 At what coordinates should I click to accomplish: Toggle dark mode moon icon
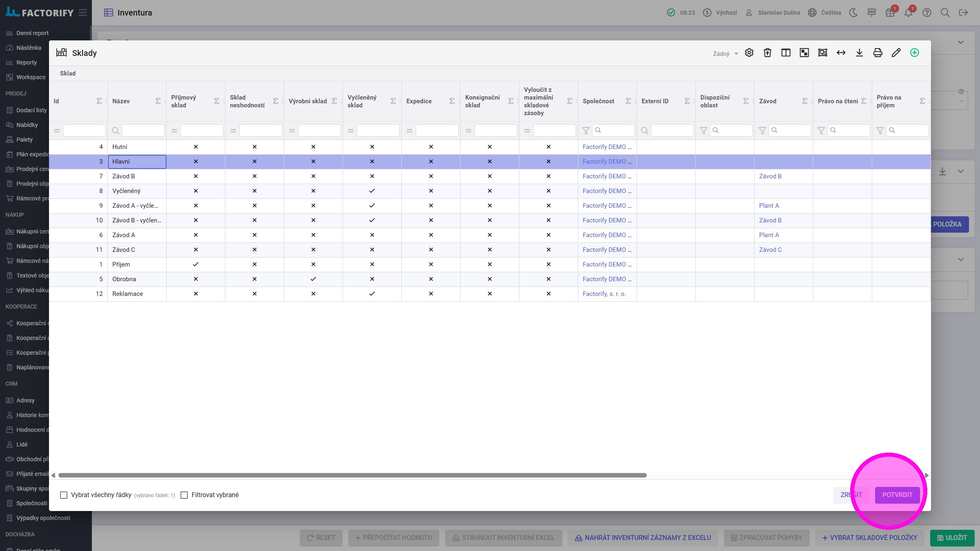(853, 13)
